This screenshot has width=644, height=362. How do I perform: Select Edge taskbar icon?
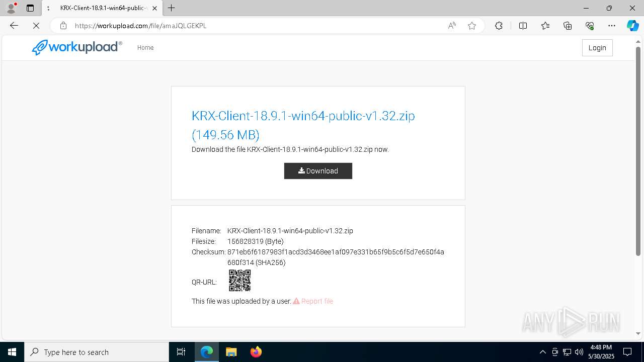click(207, 352)
